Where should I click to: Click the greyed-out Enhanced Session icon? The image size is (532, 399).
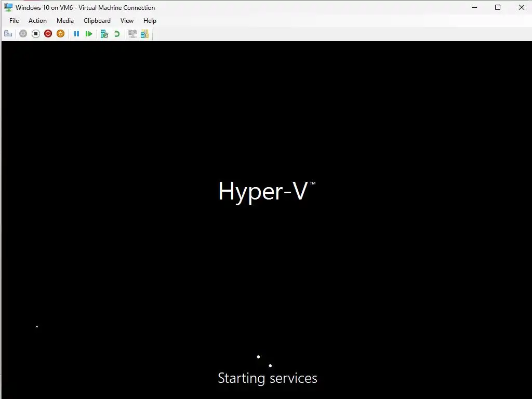click(132, 34)
